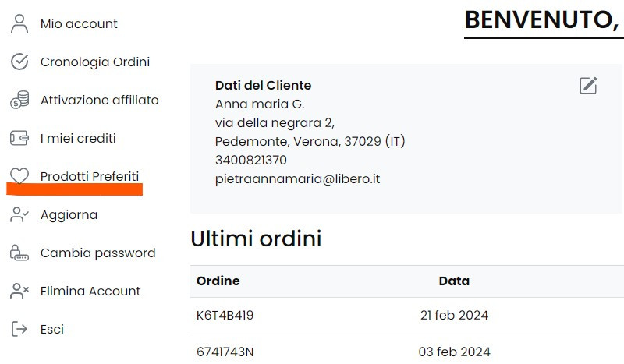Click the Esci logout arrow icon
The height and width of the screenshot is (364, 624).
(x=19, y=329)
